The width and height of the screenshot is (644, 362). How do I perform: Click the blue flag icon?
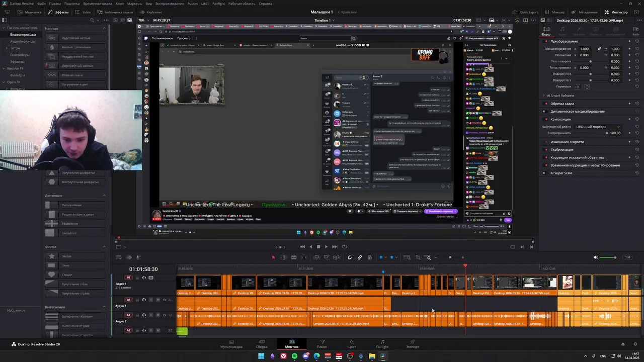point(381,257)
